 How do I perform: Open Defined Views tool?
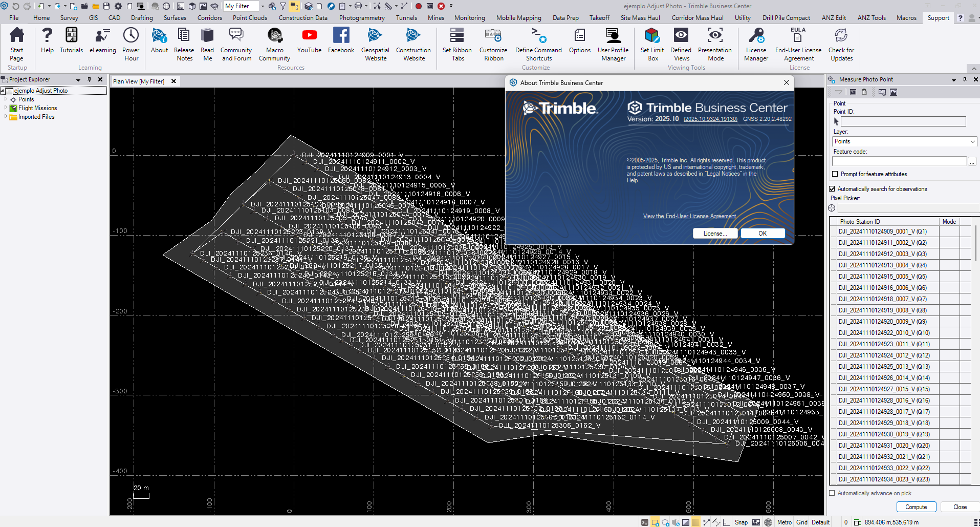[681, 44]
